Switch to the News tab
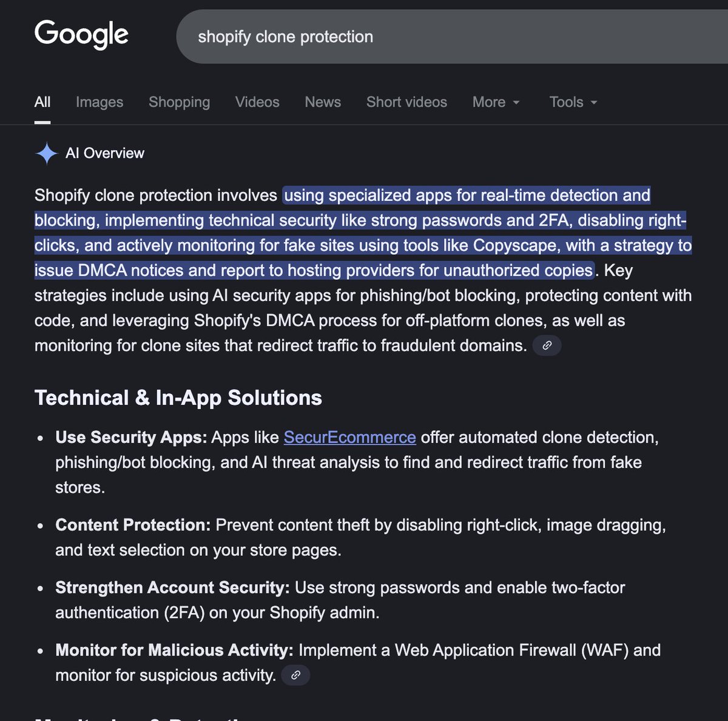This screenshot has height=721, width=728. point(323,102)
